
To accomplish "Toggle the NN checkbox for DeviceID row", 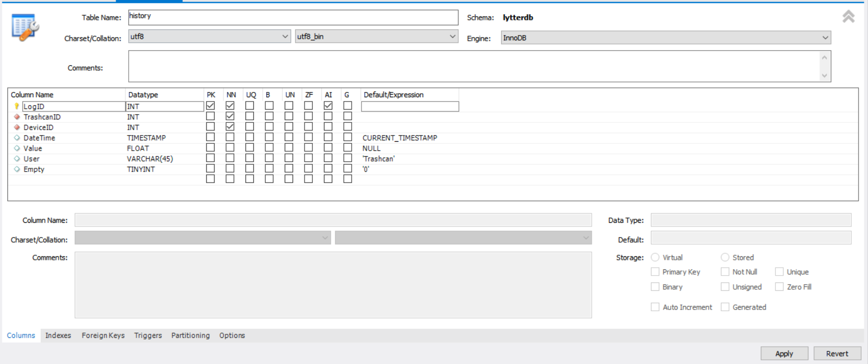I will pyautogui.click(x=230, y=127).
